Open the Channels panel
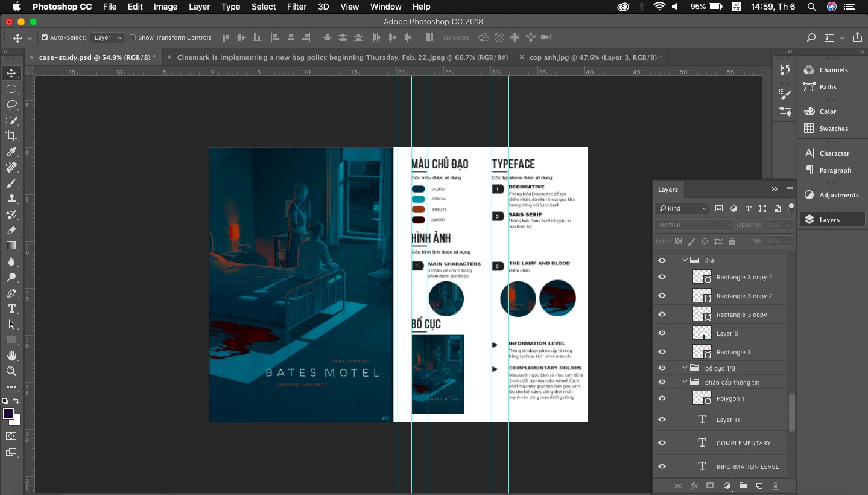This screenshot has height=495, width=868. point(833,70)
